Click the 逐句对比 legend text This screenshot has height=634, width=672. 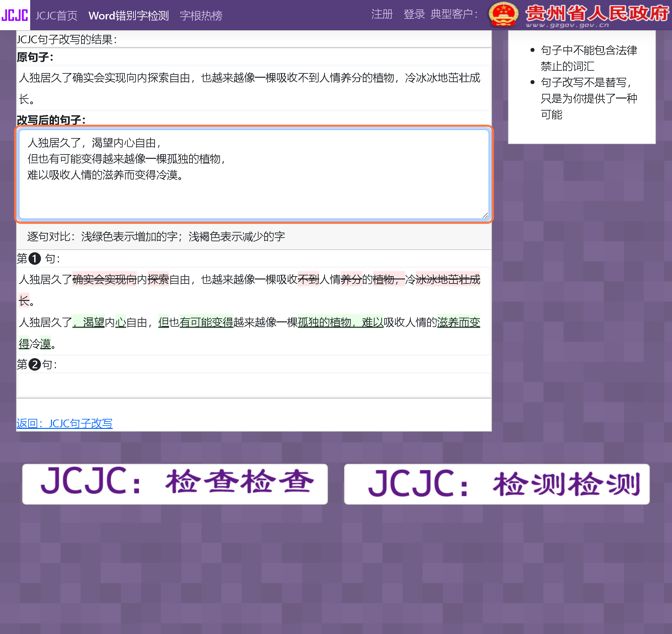tap(156, 236)
